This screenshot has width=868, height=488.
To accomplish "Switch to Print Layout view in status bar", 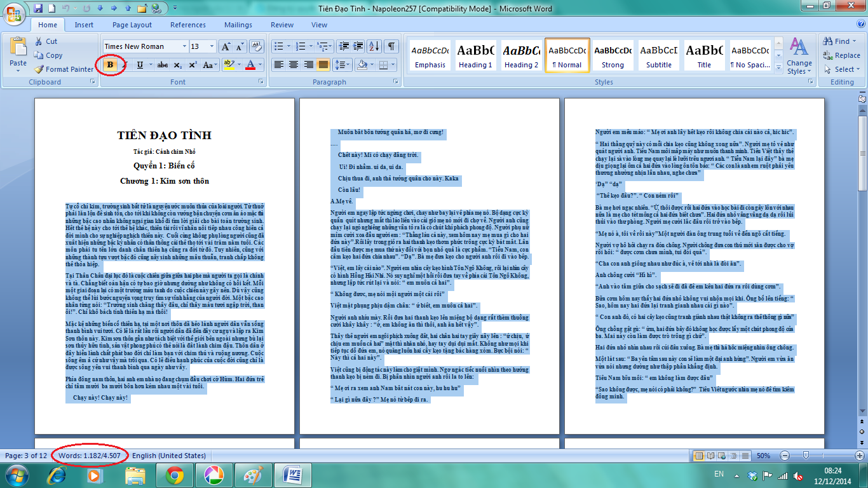I will [x=700, y=456].
